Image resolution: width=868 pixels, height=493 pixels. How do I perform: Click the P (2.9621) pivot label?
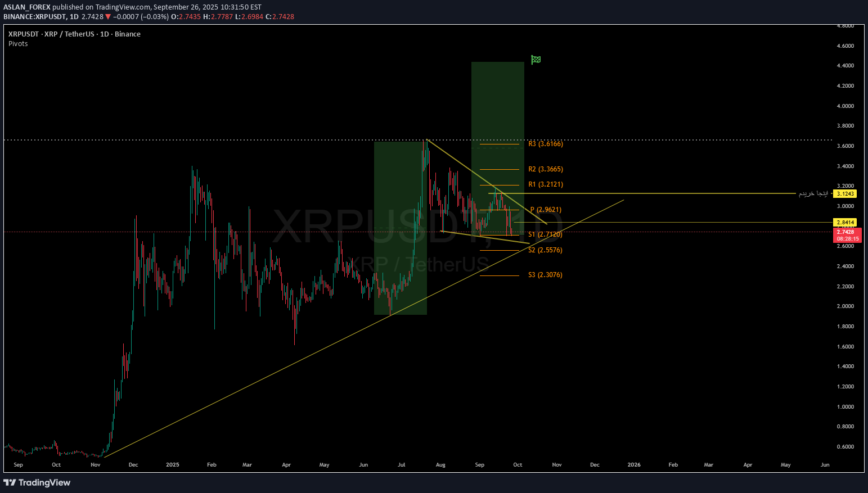(545, 209)
